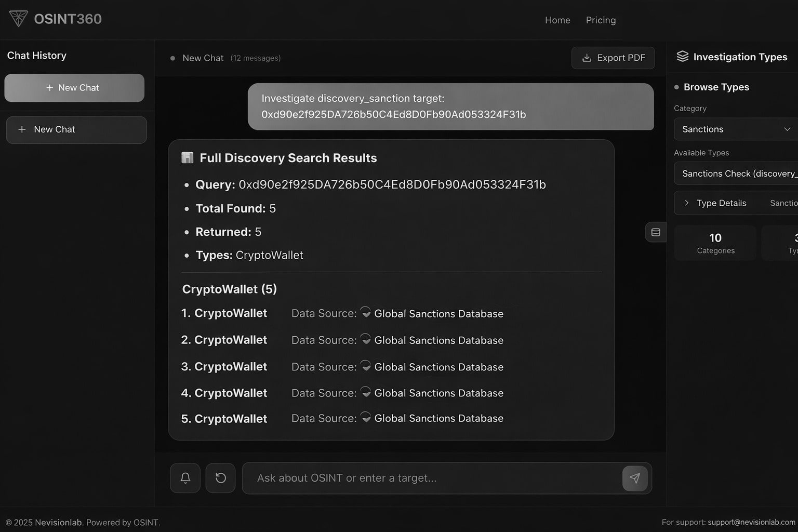Click the download icon inside Export PDF button
Viewport: 798px width, 532px height.
(x=587, y=58)
